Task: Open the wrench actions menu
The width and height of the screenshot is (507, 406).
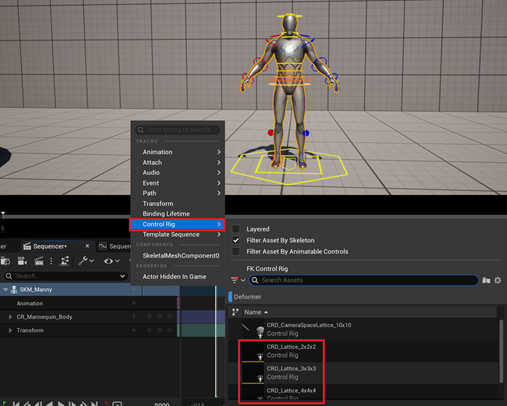Action: pos(86,261)
